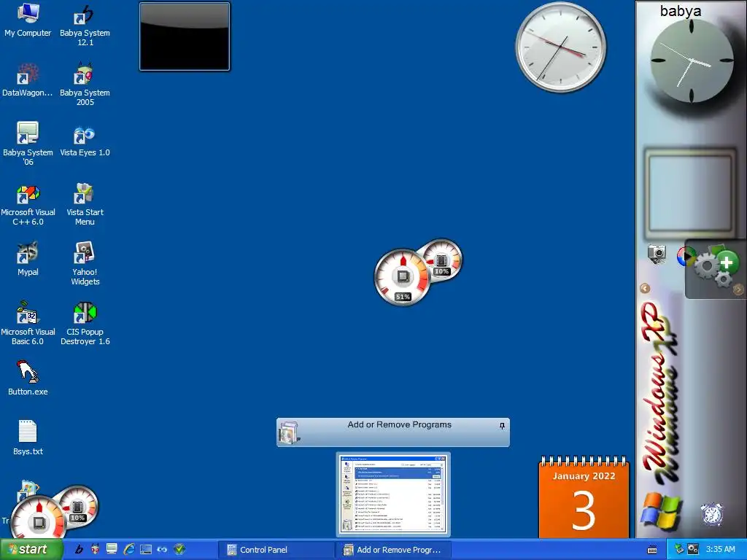Viewport: 747px width, 560px height.
Task: Click the 51% CPU gauge in desktop center
Action: (x=402, y=277)
